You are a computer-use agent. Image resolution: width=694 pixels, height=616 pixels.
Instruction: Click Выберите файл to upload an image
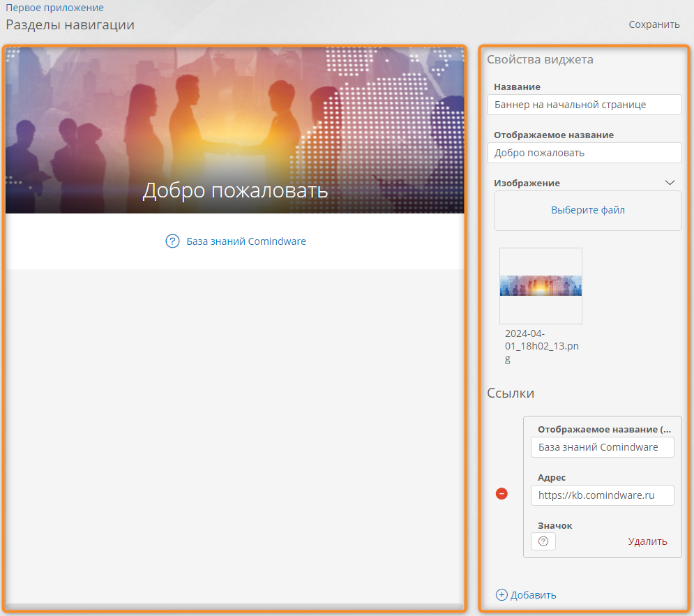(587, 210)
